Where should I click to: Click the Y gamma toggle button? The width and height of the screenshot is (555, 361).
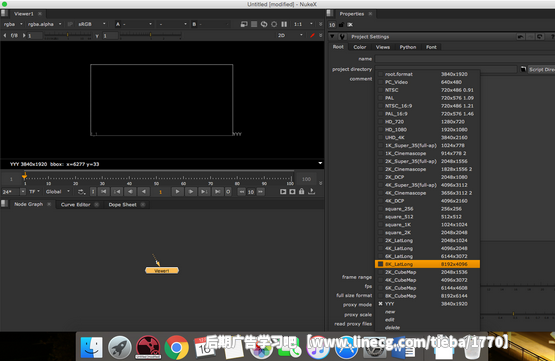(x=97, y=36)
